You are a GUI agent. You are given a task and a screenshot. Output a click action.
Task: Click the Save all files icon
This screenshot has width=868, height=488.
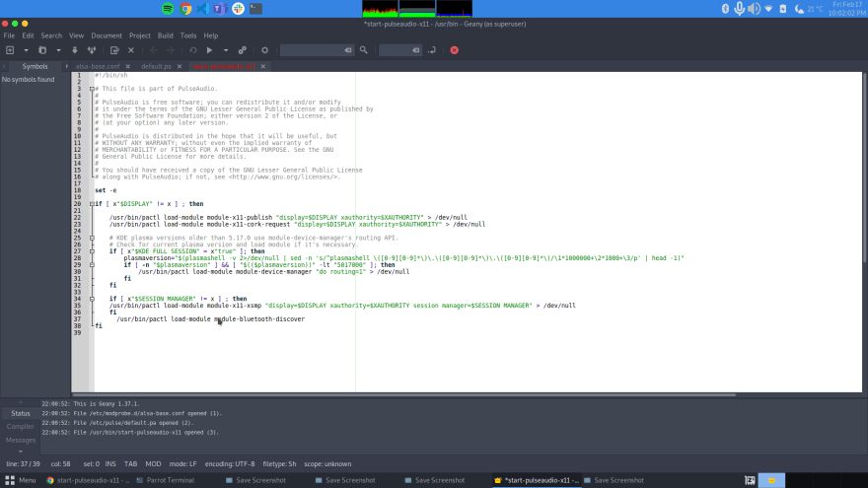tap(92, 50)
